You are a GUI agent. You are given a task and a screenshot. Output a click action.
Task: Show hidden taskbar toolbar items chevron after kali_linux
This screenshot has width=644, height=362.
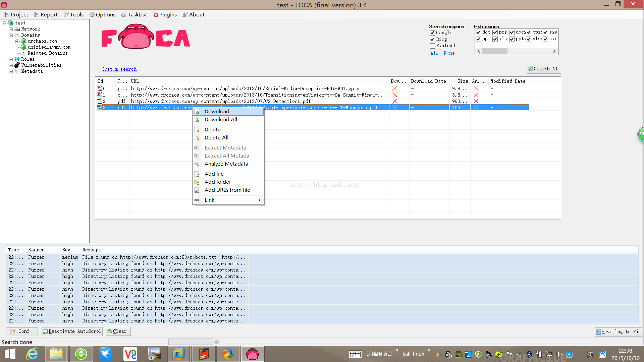[x=429, y=350]
